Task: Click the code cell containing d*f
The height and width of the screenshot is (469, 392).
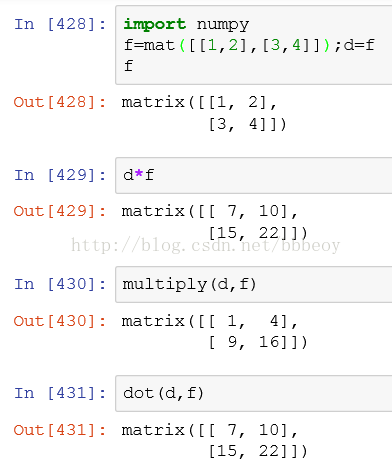Action: (x=254, y=175)
